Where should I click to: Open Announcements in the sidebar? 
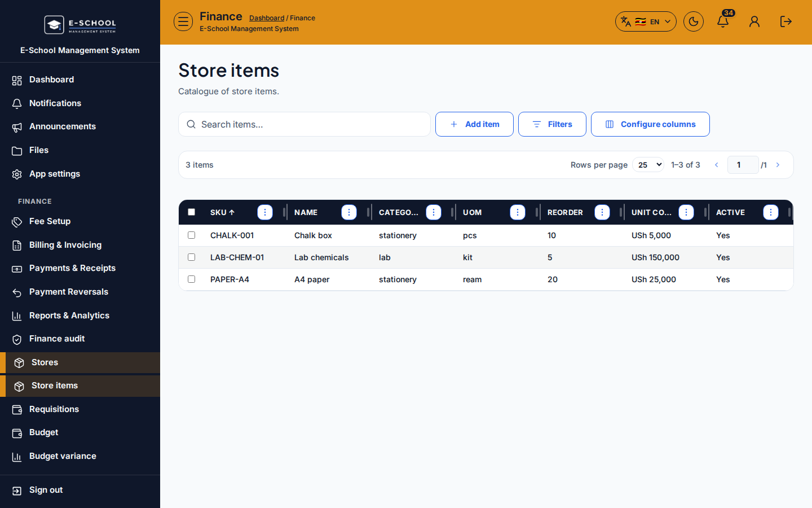80,126
